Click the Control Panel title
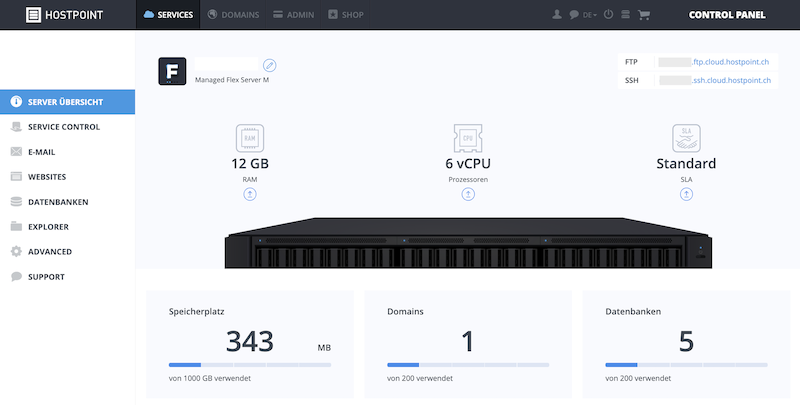This screenshot has width=800, height=405. (727, 15)
